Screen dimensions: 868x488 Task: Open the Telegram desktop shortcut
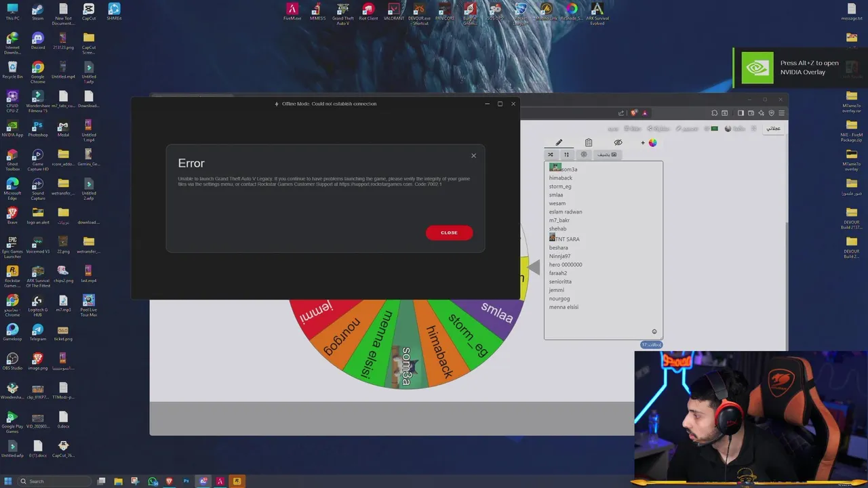point(37,332)
